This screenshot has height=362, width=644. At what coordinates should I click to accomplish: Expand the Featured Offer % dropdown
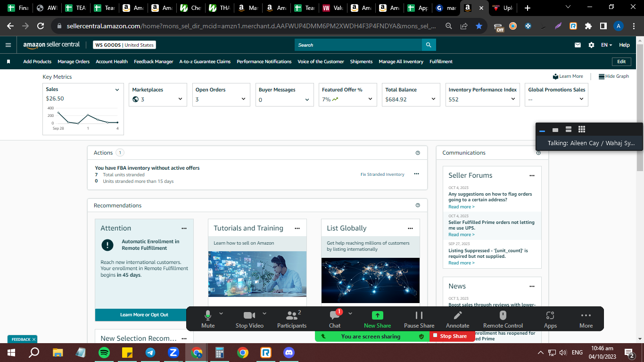point(370,99)
